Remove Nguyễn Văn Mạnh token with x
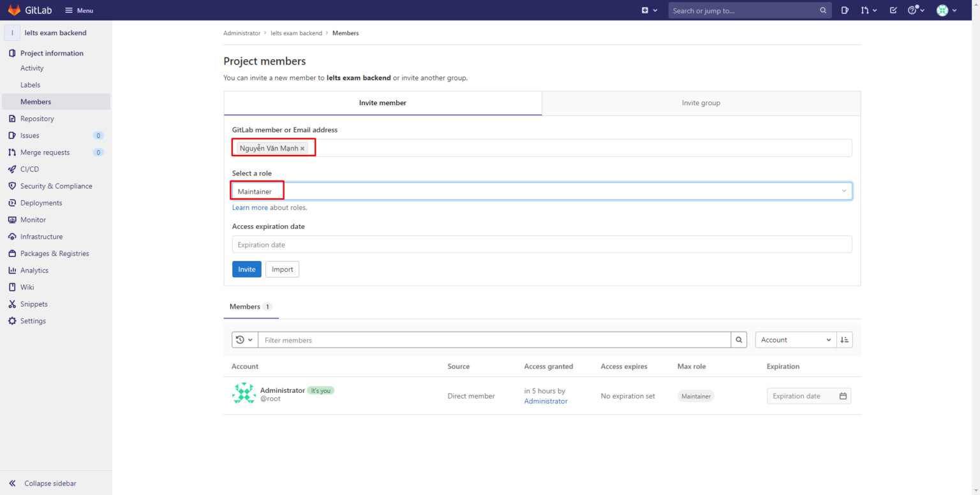Screen dimensions: 980x495 pos(302,149)
